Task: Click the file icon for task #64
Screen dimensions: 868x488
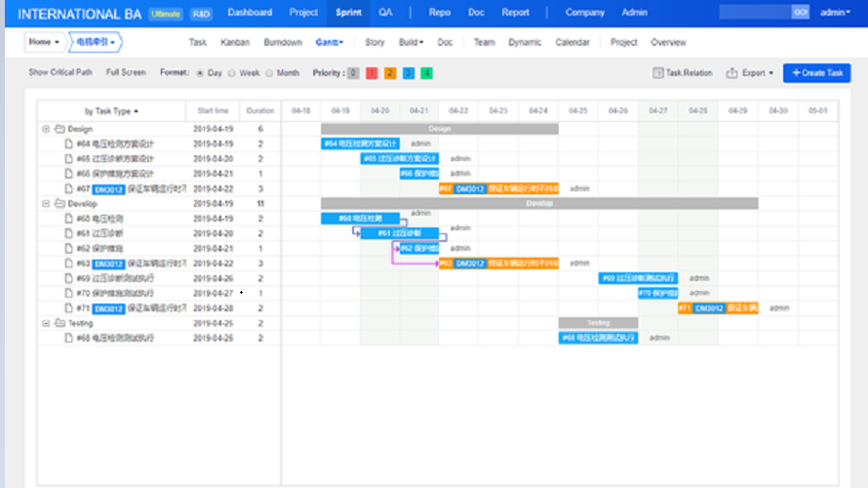Action: point(68,143)
